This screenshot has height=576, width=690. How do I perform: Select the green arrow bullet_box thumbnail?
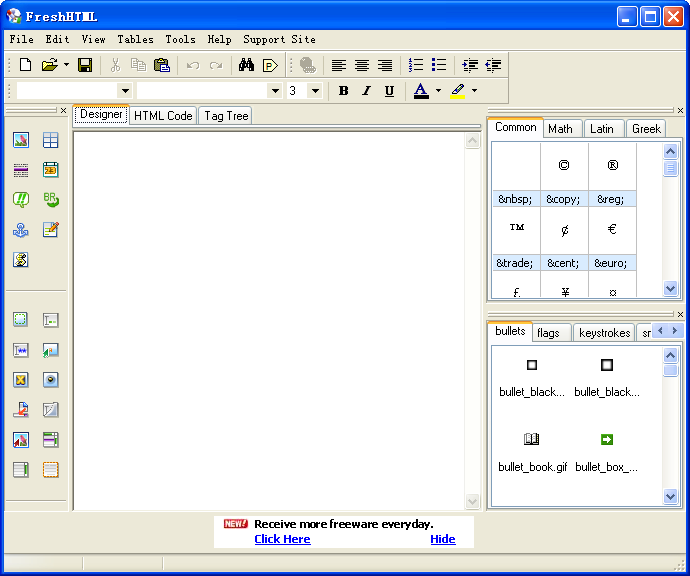607,450
